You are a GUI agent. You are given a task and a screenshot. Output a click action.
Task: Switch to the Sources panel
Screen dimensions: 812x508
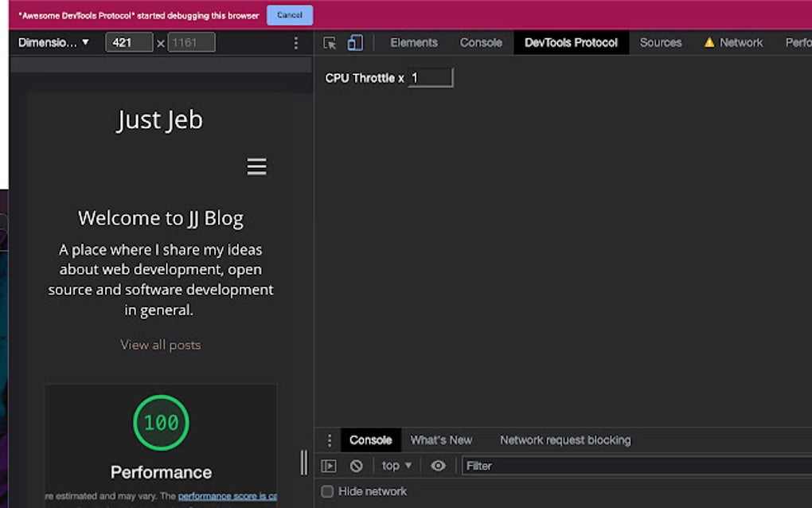pos(661,42)
